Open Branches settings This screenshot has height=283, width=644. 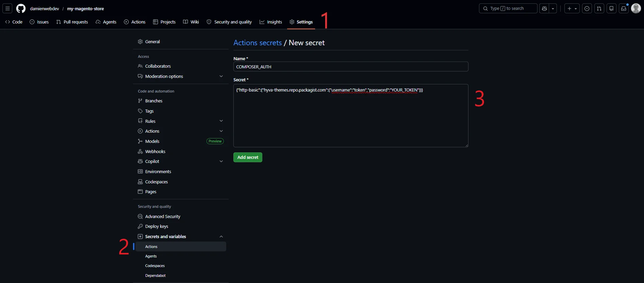pyautogui.click(x=181, y=101)
